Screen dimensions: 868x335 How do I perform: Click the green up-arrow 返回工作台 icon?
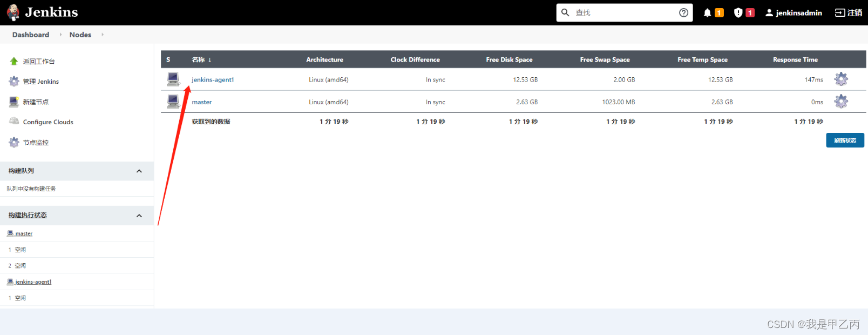[x=14, y=61]
